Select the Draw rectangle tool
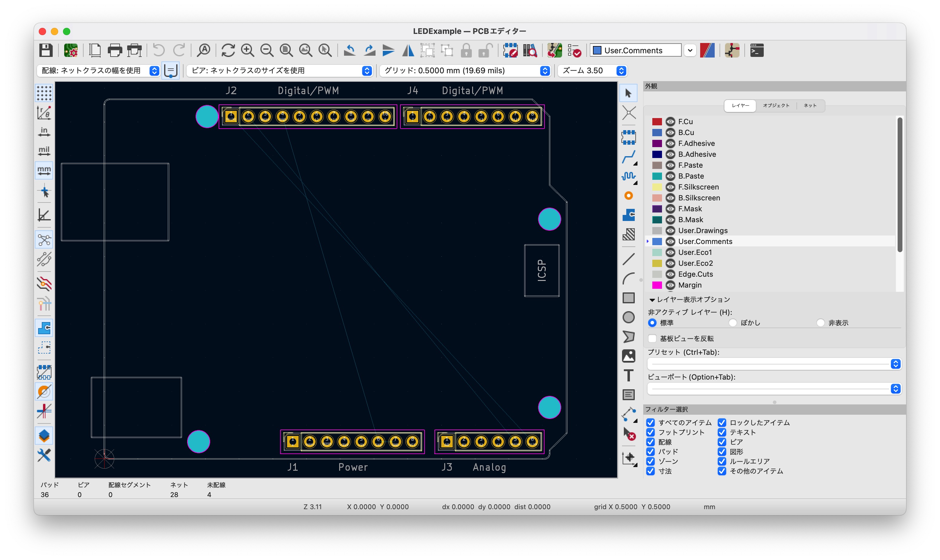The width and height of the screenshot is (940, 560). tap(629, 298)
